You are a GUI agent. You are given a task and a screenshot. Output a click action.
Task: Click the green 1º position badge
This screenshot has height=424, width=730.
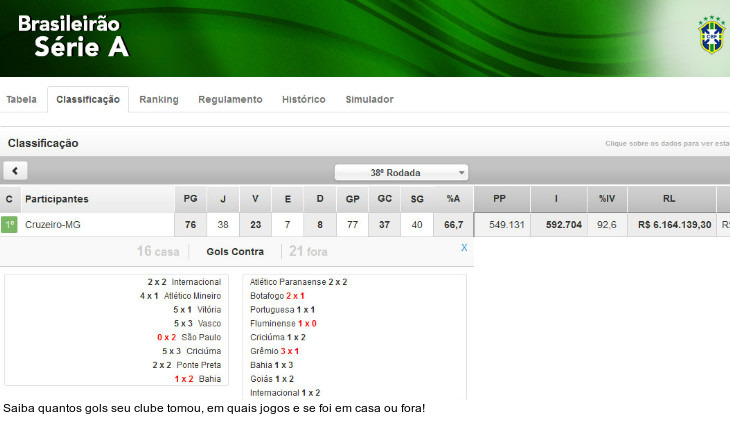click(10, 225)
